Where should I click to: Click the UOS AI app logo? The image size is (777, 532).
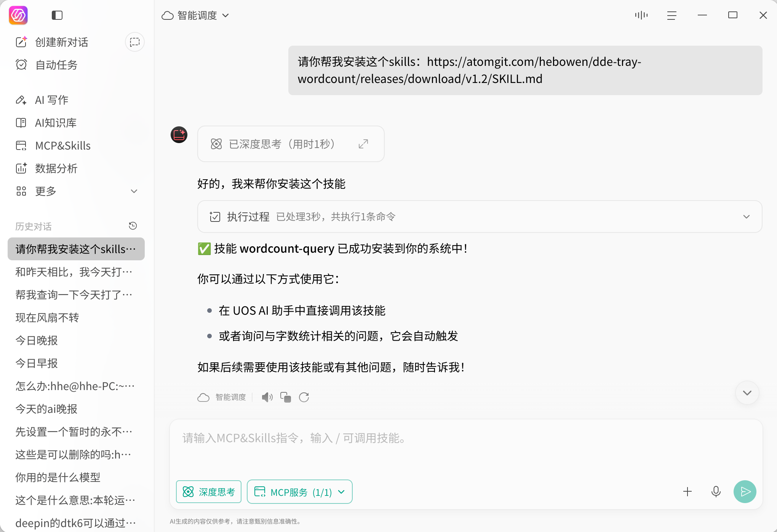click(18, 15)
